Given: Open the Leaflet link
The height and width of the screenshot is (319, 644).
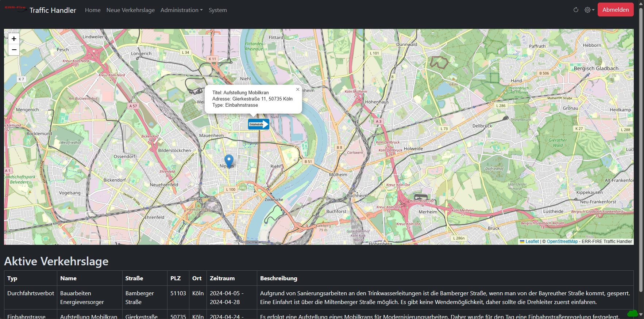Looking at the screenshot, I should pyautogui.click(x=532, y=242).
